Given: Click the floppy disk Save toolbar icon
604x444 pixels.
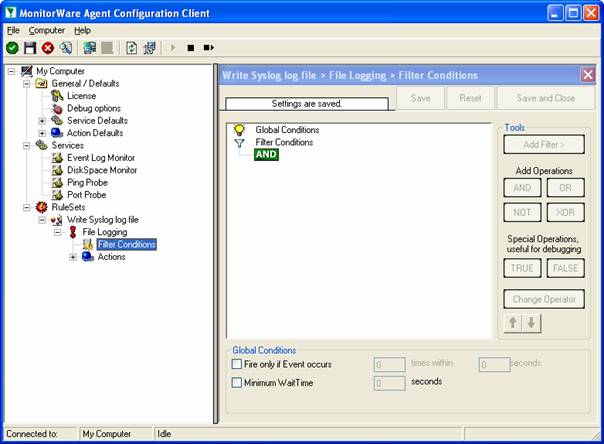Looking at the screenshot, I should (x=30, y=48).
